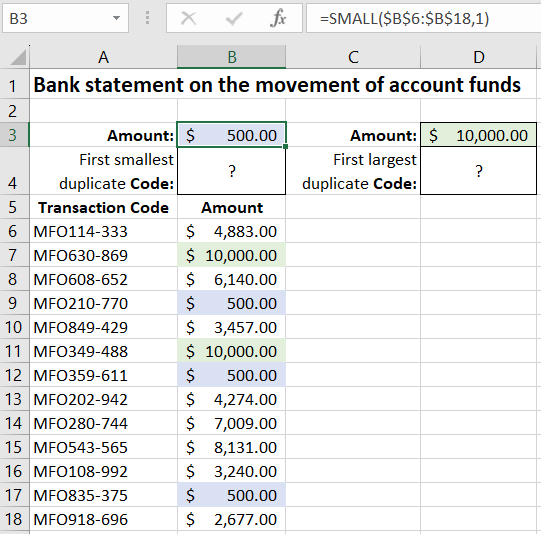The height and width of the screenshot is (534, 541).
Task: Click the 'Transaction Code' header cell
Action: tap(104, 208)
